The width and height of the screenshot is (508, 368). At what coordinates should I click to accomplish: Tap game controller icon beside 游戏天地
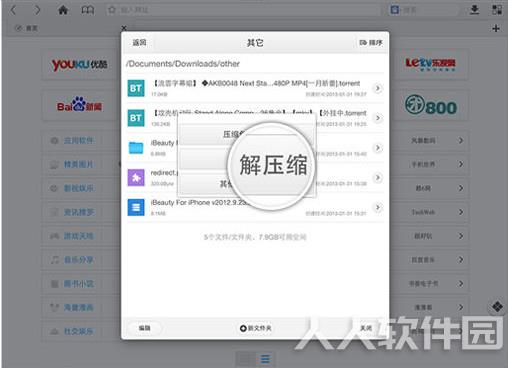(x=55, y=236)
